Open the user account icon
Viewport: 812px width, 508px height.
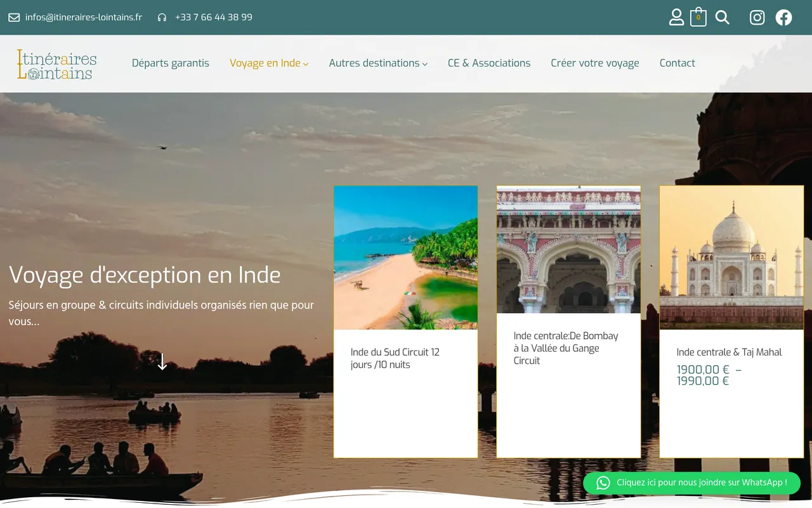pyautogui.click(x=677, y=17)
